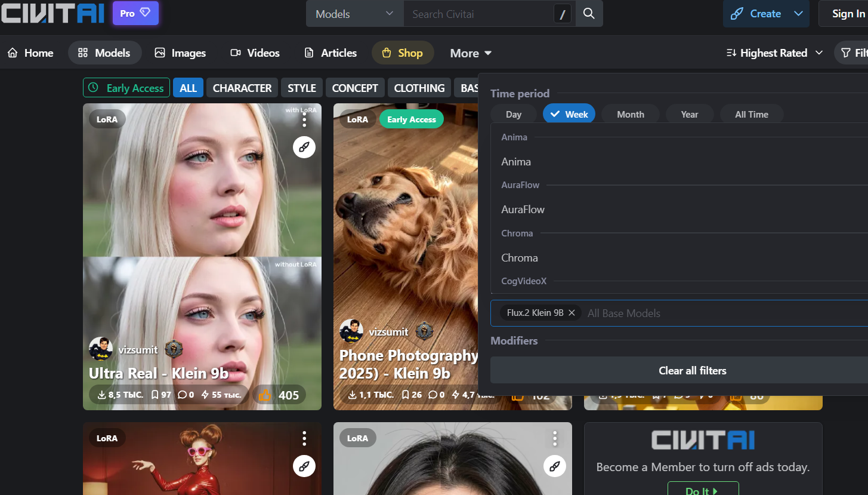
Task: Set time period to All Time
Action: click(752, 114)
